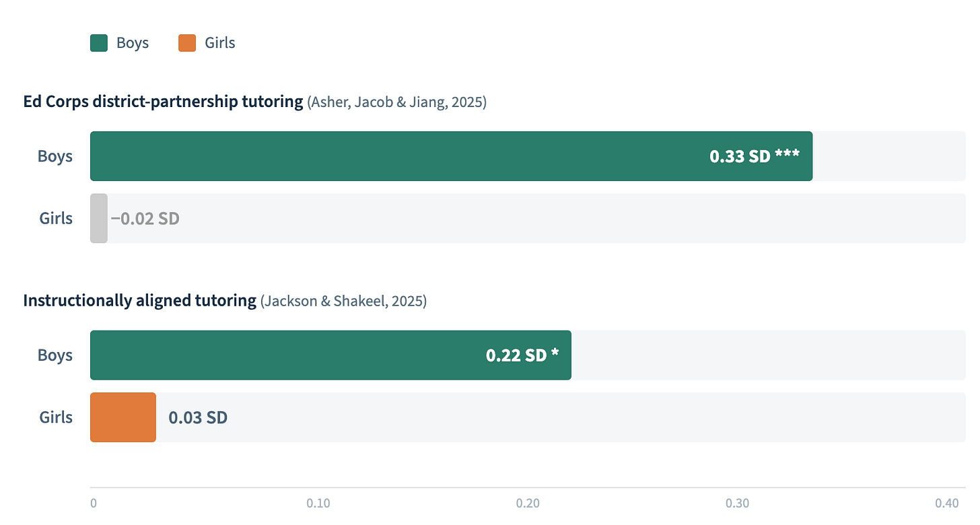Screen dimensions: 980x525
Task: Select the small gray Ed Corps Girls bar
Action: [x=99, y=218]
